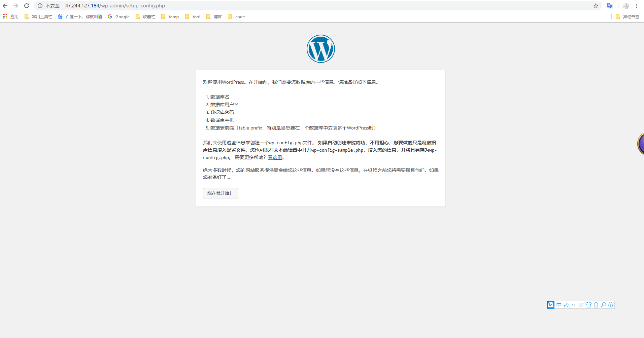Open the 应用 apps shortcut

(x=10, y=16)
